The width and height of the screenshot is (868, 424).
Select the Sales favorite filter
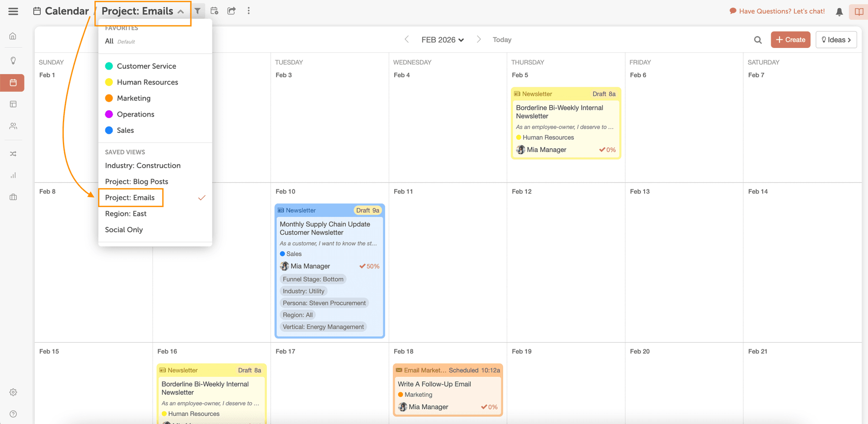coord(125,130)
